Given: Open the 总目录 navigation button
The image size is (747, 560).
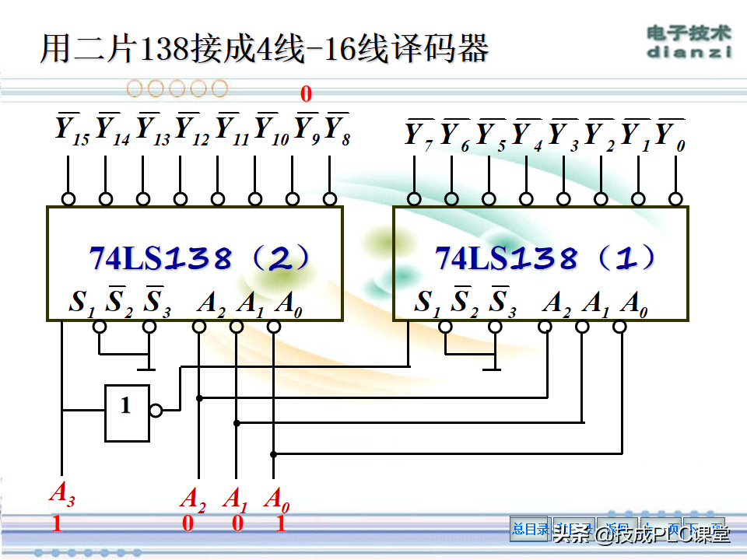Looking at the screenshot, I should pyautogui.click(x=530, y=530).
